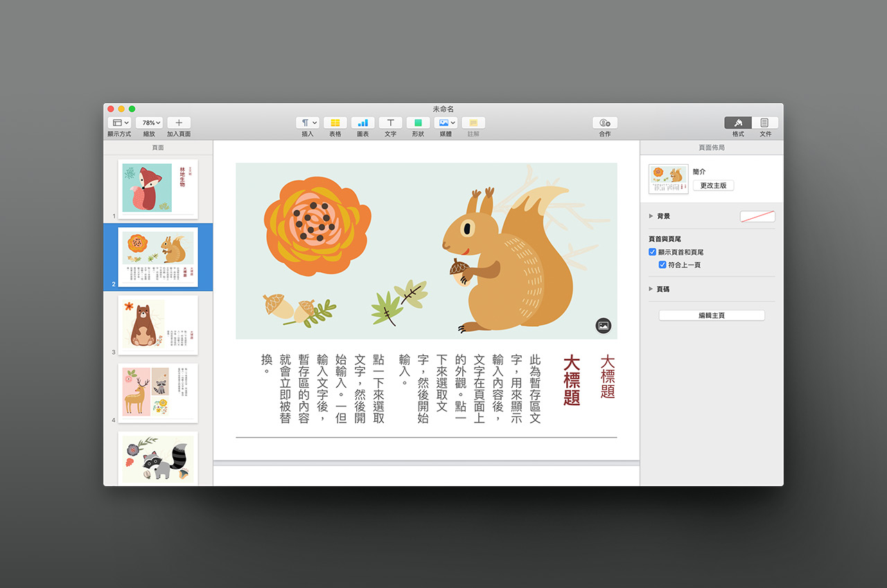Expand the 背景 section triangle
Screen dimensions: 887x588
click(x=651, y=216)
